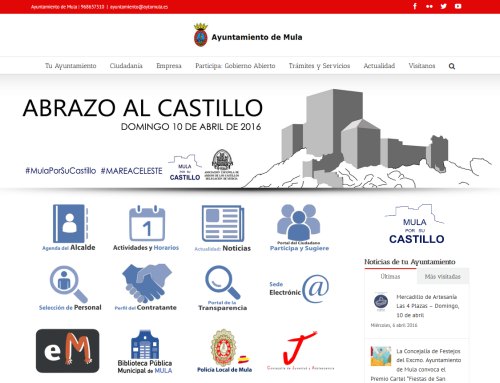500x383 pixels.
Task: Open Mercadillo de Artesanía Las 4 Plazas article
Action: [x=428, y=306]
